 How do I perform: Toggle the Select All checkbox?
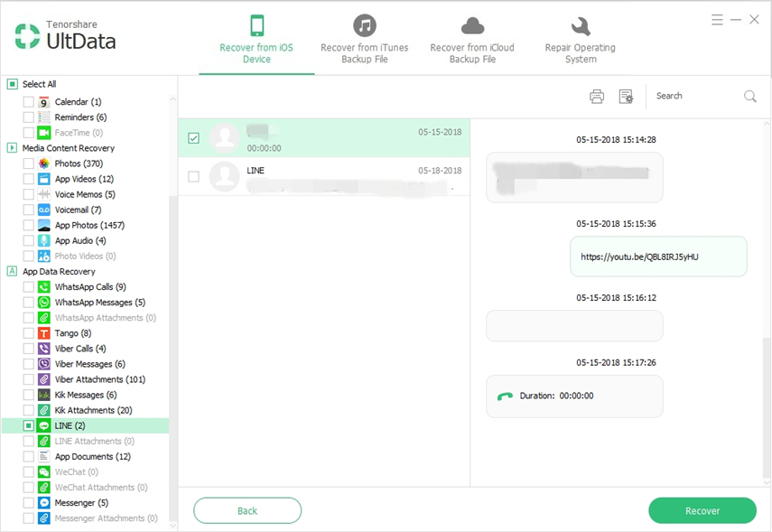tap(13, 84)
